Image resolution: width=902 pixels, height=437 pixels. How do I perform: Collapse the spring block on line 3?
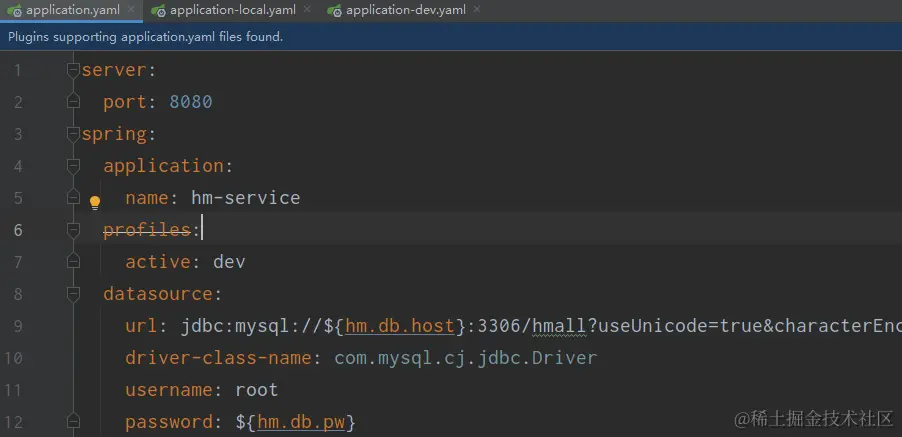tap(73, 134)
